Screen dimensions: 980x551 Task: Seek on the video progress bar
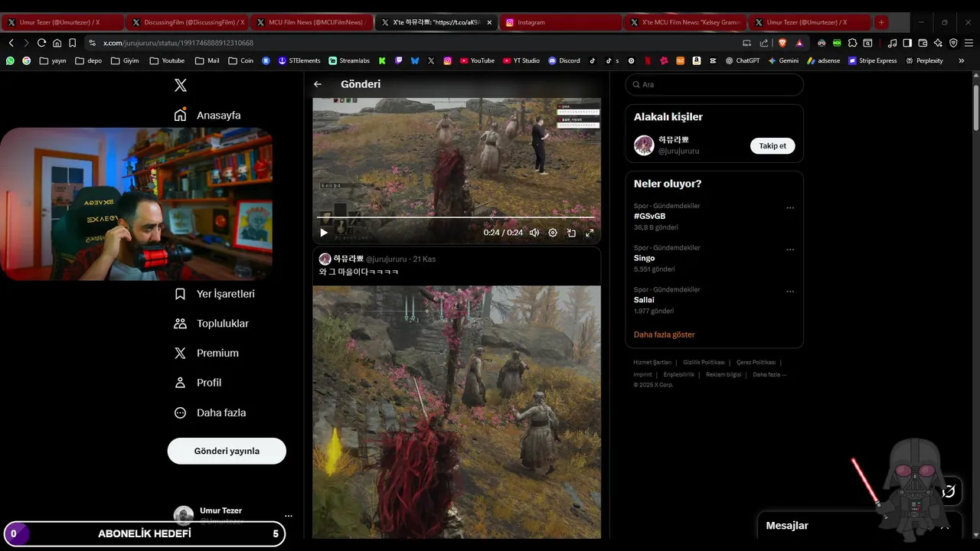click(456, 217)
